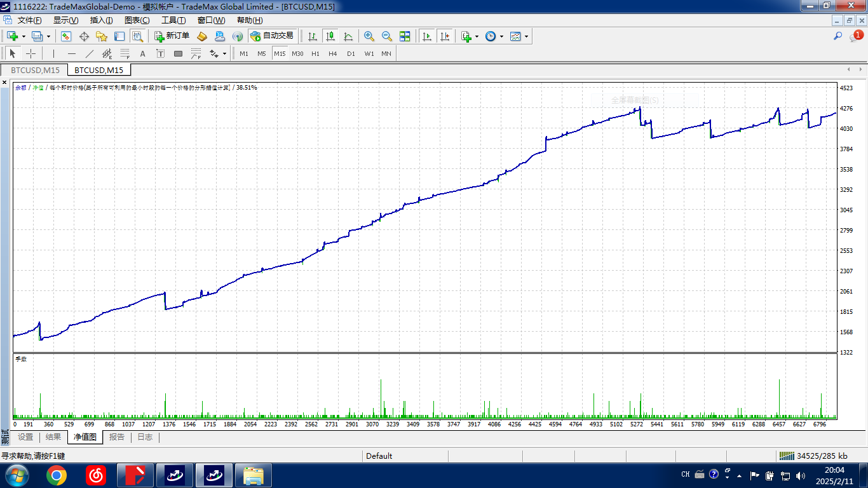Toggle chart auto scroll
The height and width of the screenshot is (488, 868).
coord(427,36)
